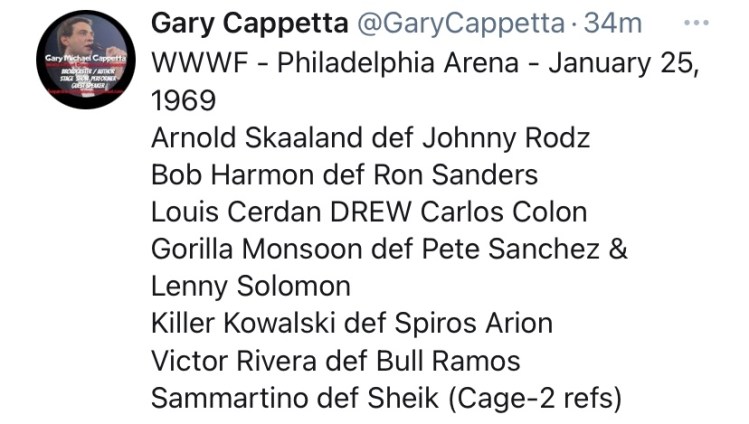Click the Lenny Solomon text line
The height and width of the screenshot is (424, 749).
tap(250, 288)
